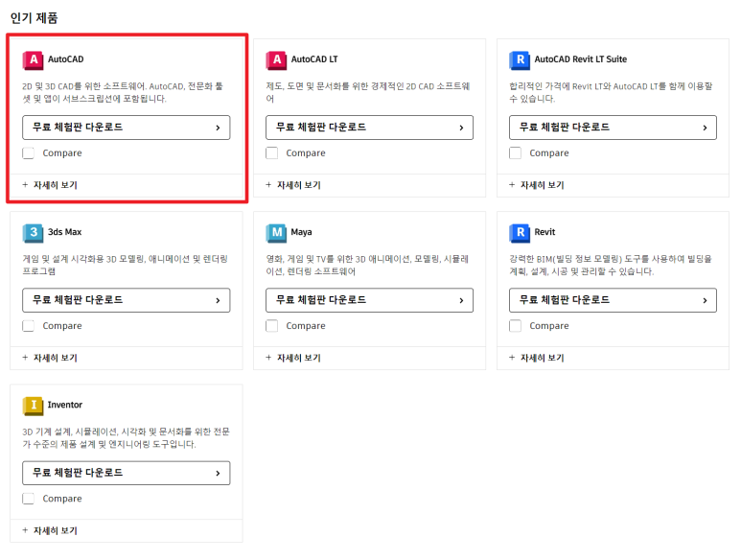Download the Inventor free trial
This screenshot has width=741, height=560.
[127, 473]
